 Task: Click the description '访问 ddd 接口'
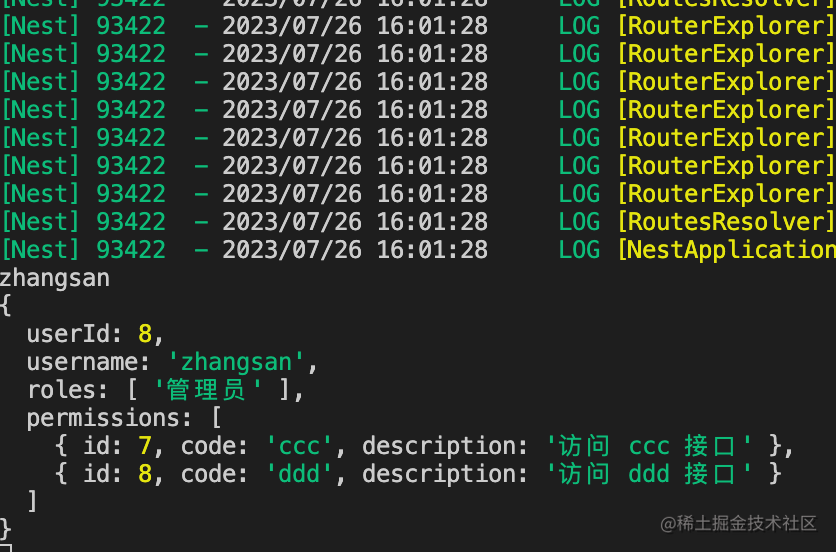[x=649, y=474]
